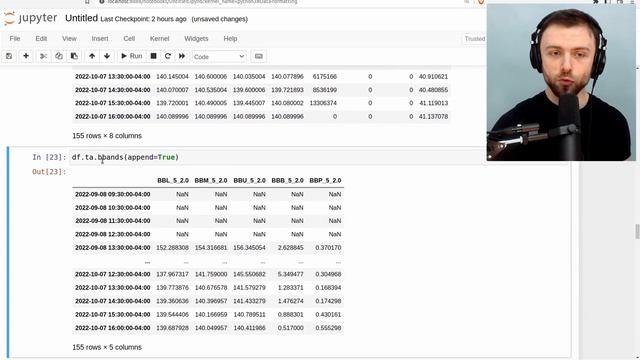Open the Kernel menu

click(159, 38)
